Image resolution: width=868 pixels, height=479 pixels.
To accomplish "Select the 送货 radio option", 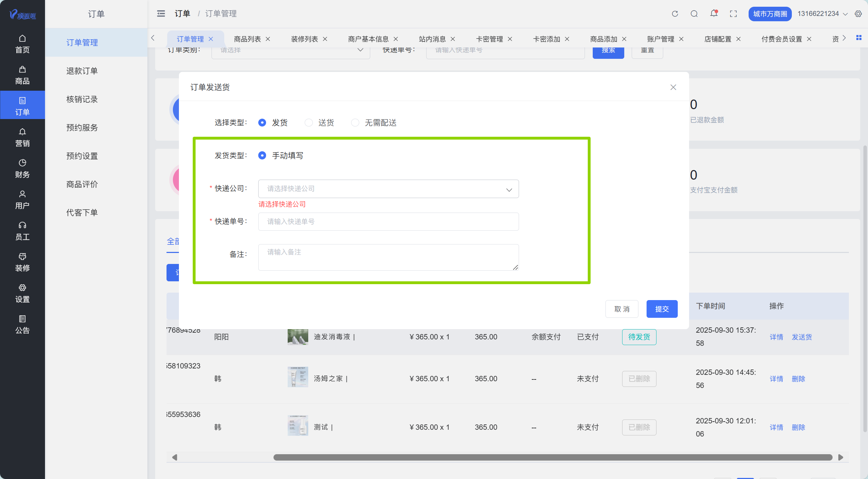I will coord(309,123).
